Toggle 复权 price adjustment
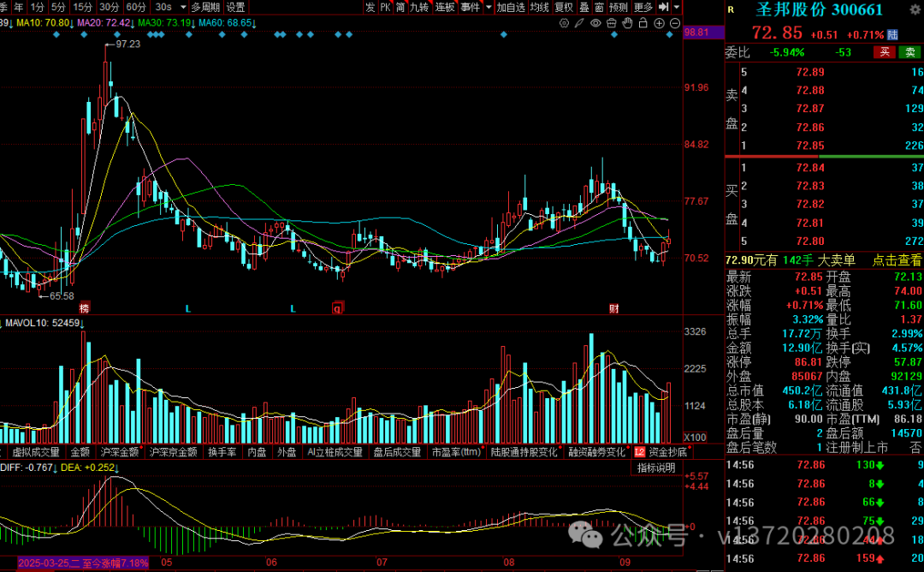924x572 pixels. pos(564,7)
